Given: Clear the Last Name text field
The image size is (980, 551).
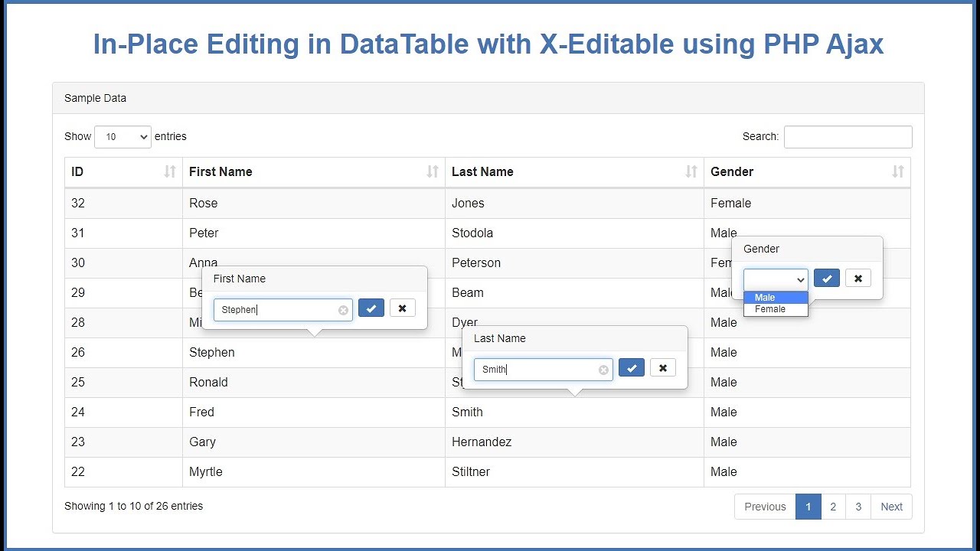Looking at the screenshot, I should 603,370.
